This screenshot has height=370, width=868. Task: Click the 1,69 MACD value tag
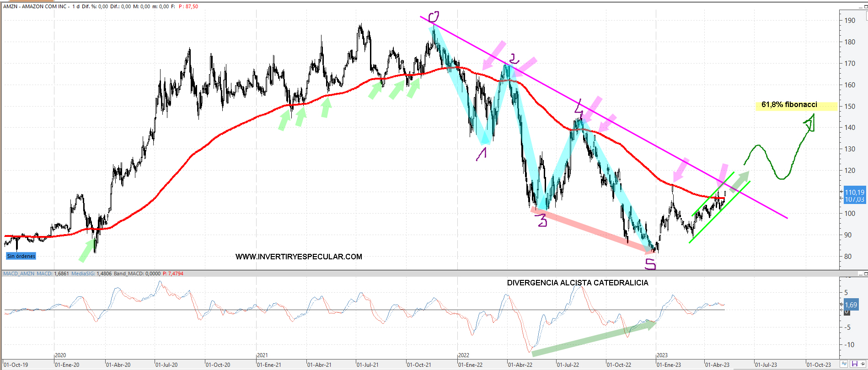coord(851,305)
